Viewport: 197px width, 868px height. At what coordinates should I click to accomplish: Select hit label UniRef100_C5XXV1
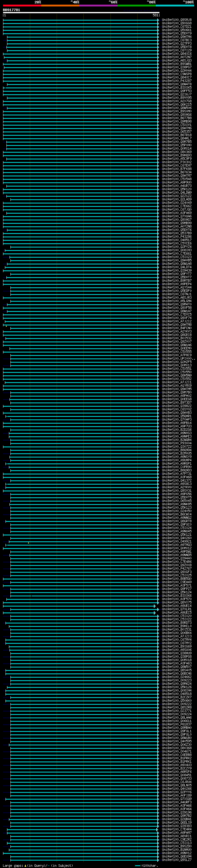(177, 125)
